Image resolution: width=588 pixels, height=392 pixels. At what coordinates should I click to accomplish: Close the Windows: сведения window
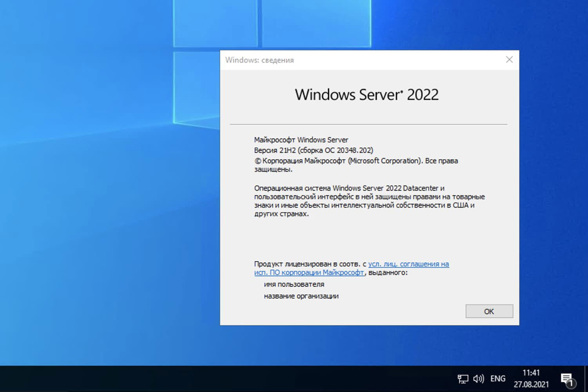[509, 60]
